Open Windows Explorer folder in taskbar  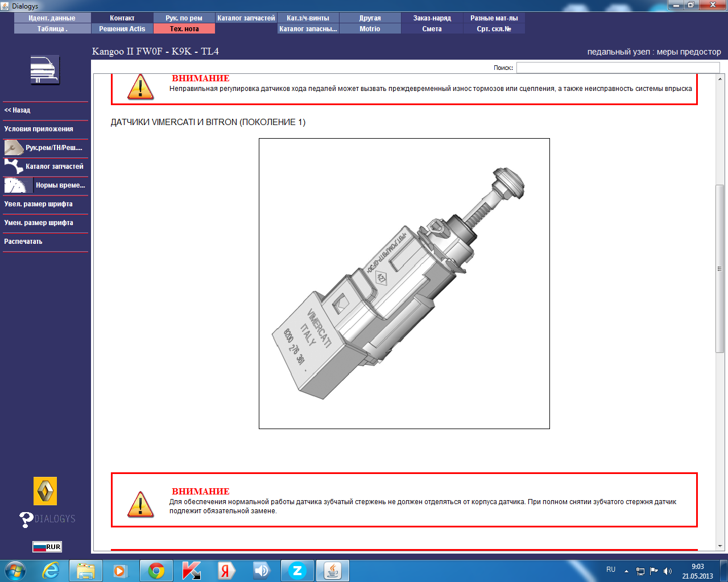click(x=86, y=571)
